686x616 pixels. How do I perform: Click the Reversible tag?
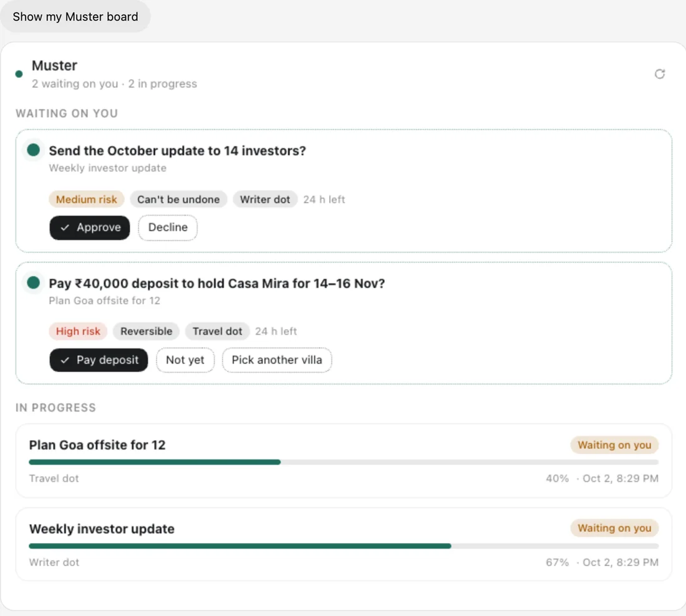pyautogui.click(x=146, y=331)
